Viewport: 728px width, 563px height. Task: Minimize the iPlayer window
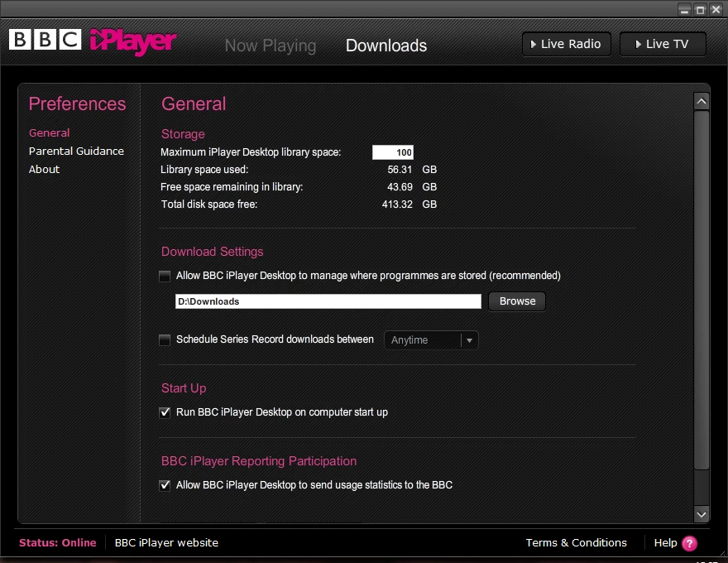coord(684,9)
